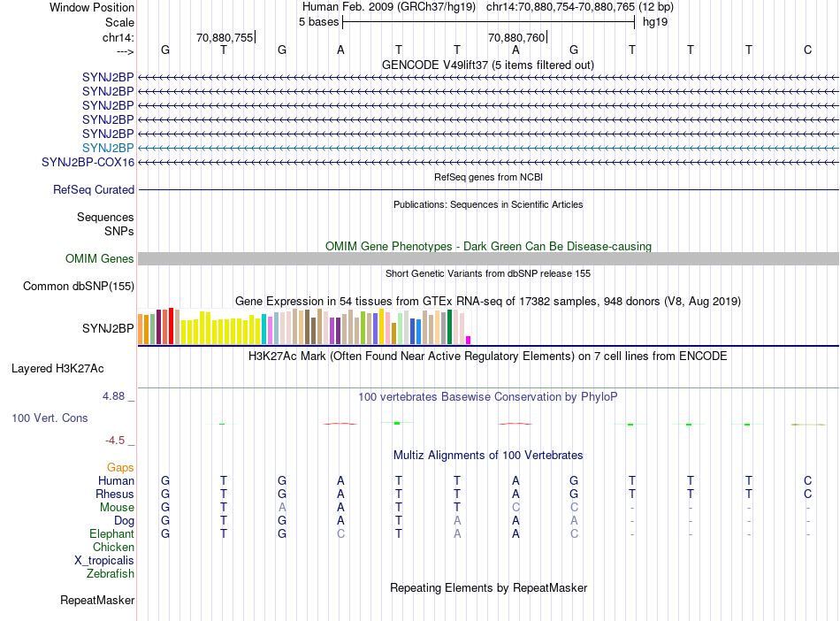Click the GENCODE V49lift37 track title
This screenshot has width=840, height=621.
488,65
